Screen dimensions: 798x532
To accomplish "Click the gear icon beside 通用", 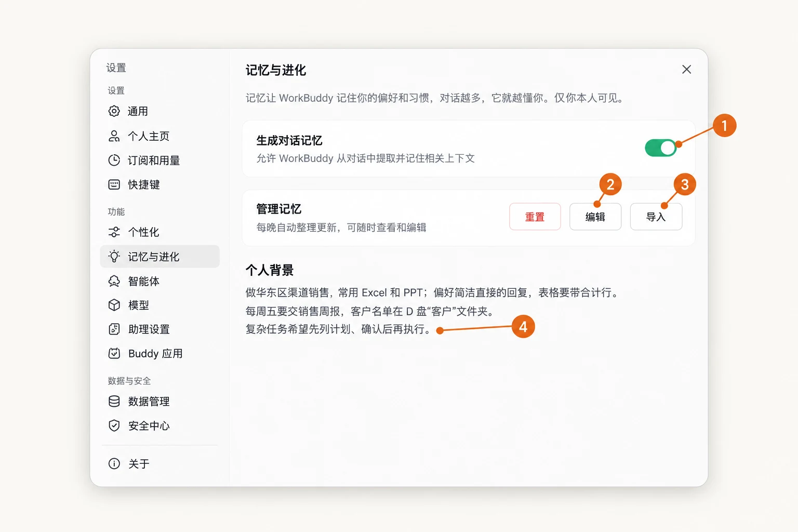I will coord(114,111).
